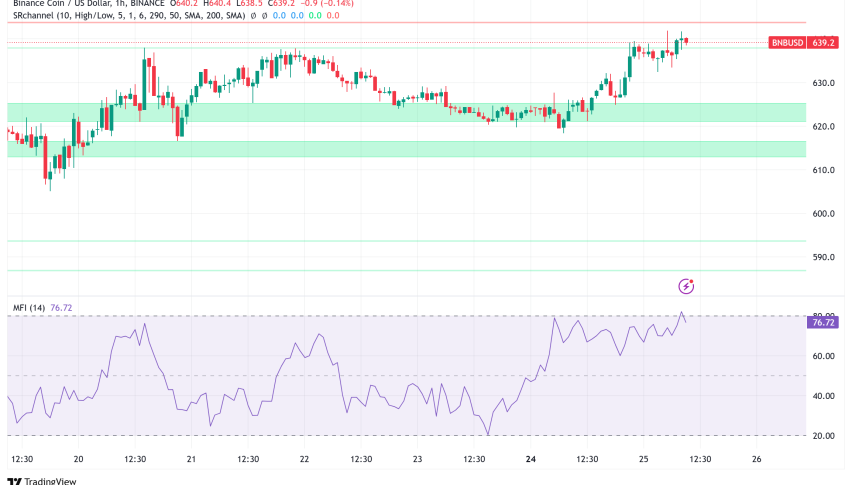Click the purple 76.72 MFI axis label
The height and width of the screenshot is (485, 852).
coord(823,323)
